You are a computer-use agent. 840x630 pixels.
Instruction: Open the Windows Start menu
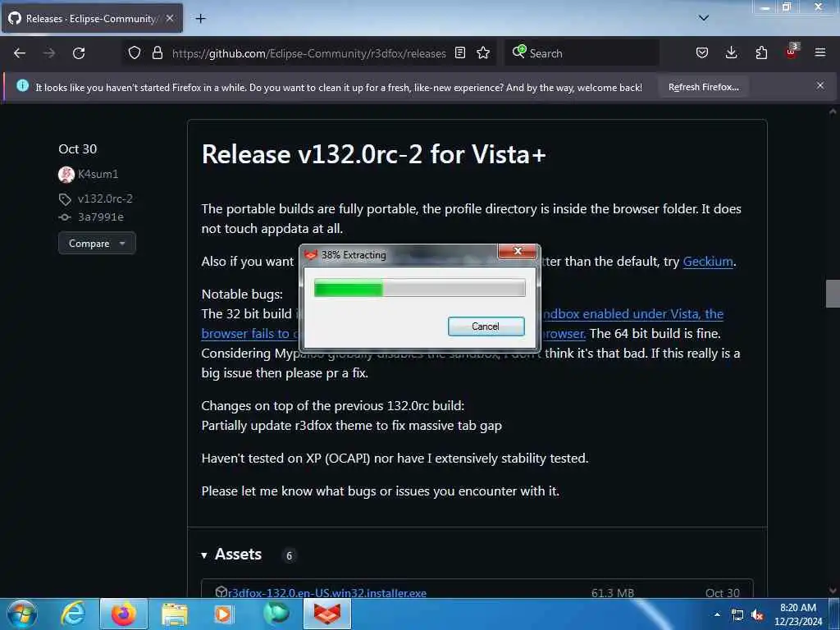22,614
